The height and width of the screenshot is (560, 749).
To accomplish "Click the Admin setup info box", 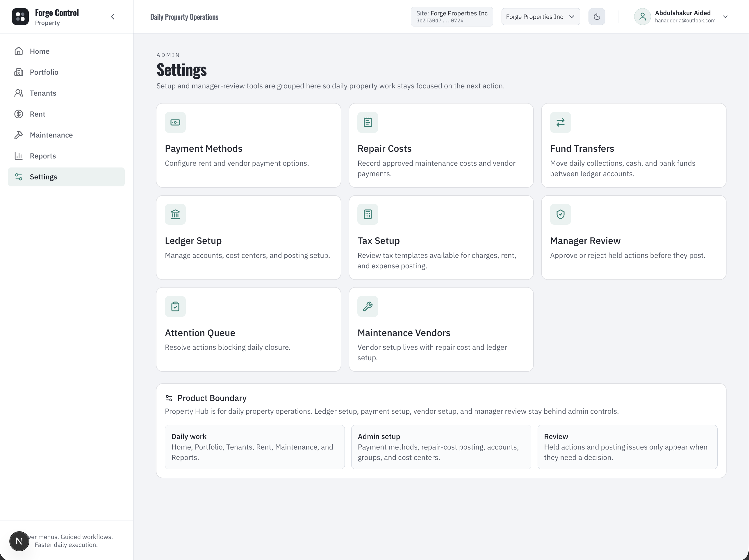I will pyautogui.click(x=441, y=447).
